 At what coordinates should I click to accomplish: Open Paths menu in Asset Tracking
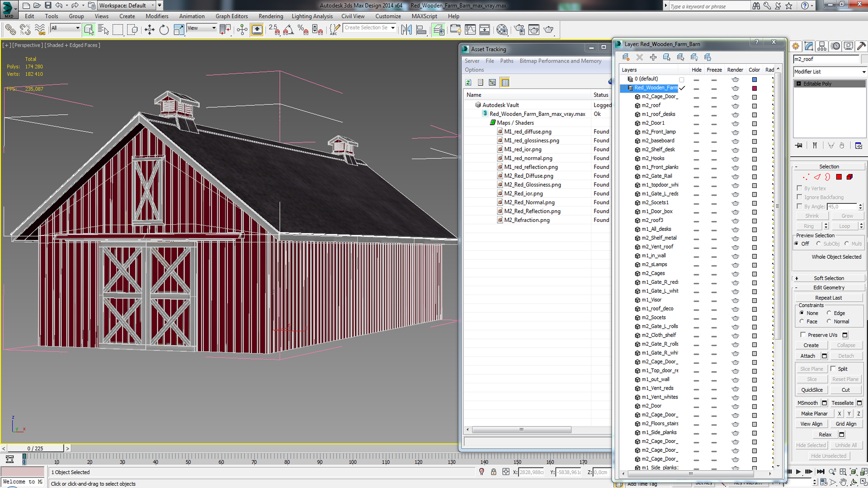[506, 61]
